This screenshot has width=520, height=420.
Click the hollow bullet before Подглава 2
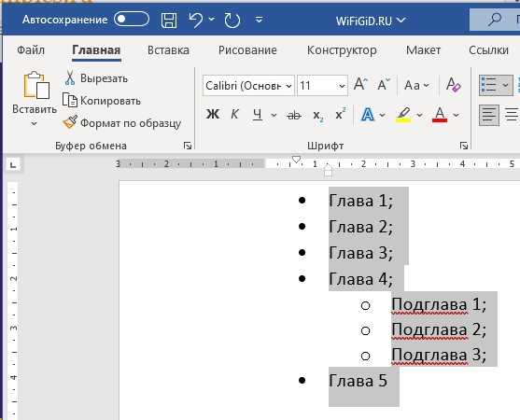[x=365, y=330]
